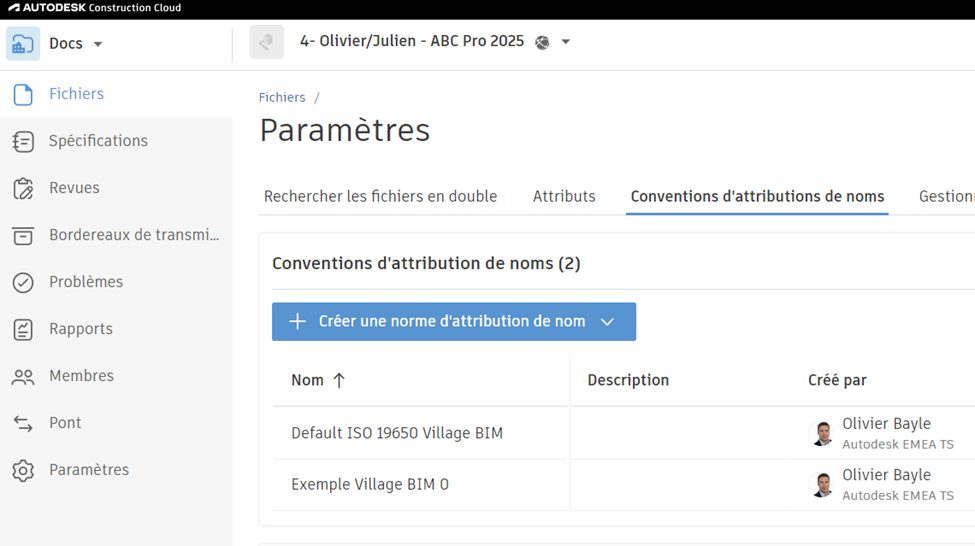The image size is (975, 546).
Task: Expand the Docs product switcher arrow
Action: (98, 44)
